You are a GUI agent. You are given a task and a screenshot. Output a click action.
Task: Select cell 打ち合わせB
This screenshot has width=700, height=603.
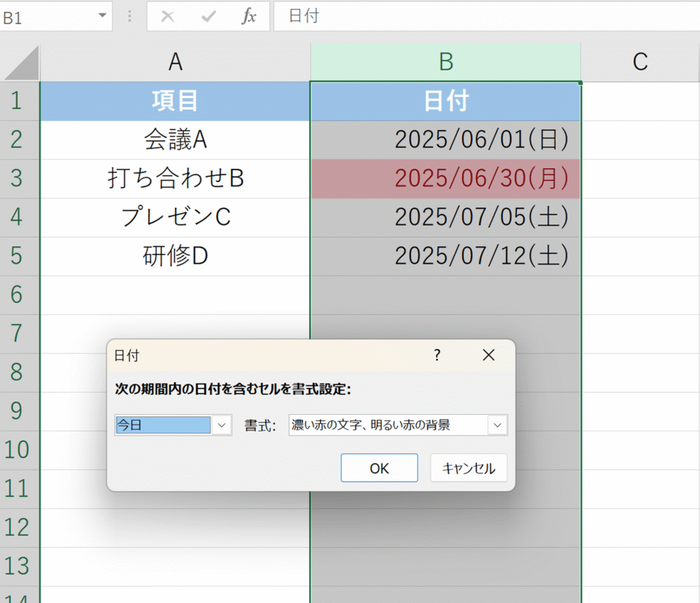coord(175,178)
